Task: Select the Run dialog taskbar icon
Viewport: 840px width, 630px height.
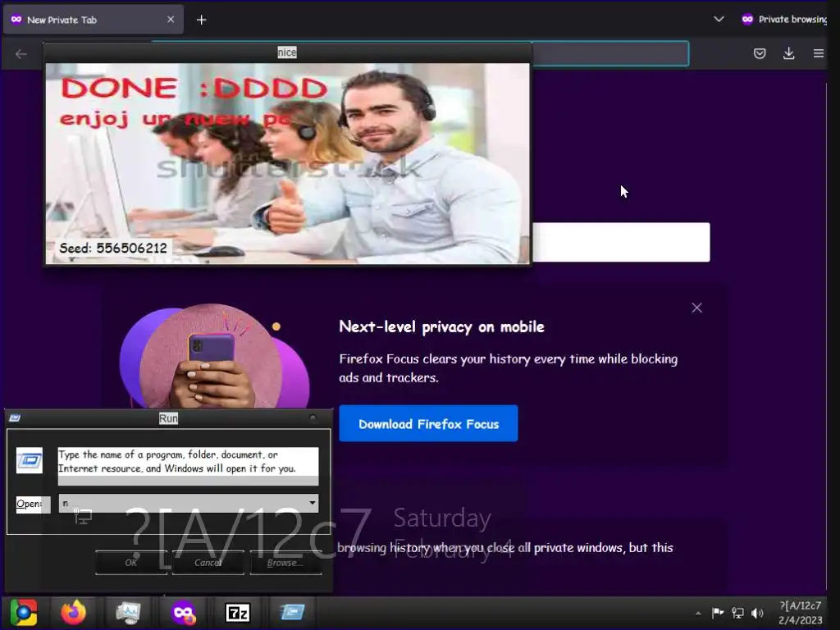Action: [293, 612]
